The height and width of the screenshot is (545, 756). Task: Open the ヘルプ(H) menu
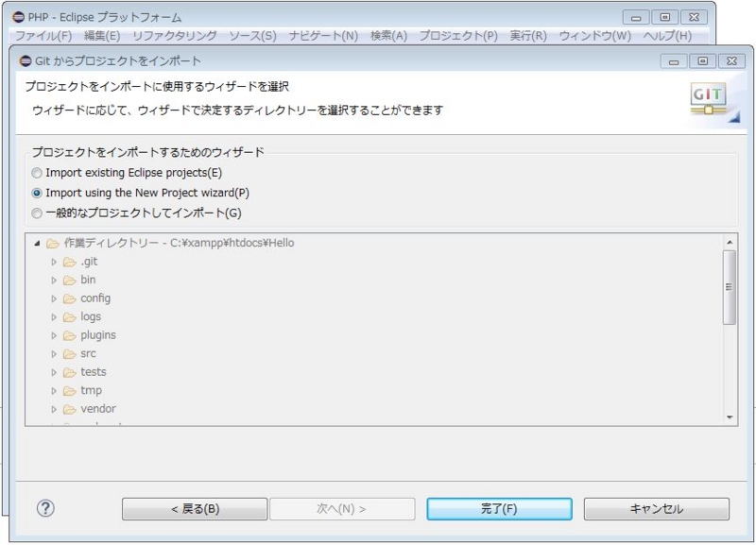point(667,36)
